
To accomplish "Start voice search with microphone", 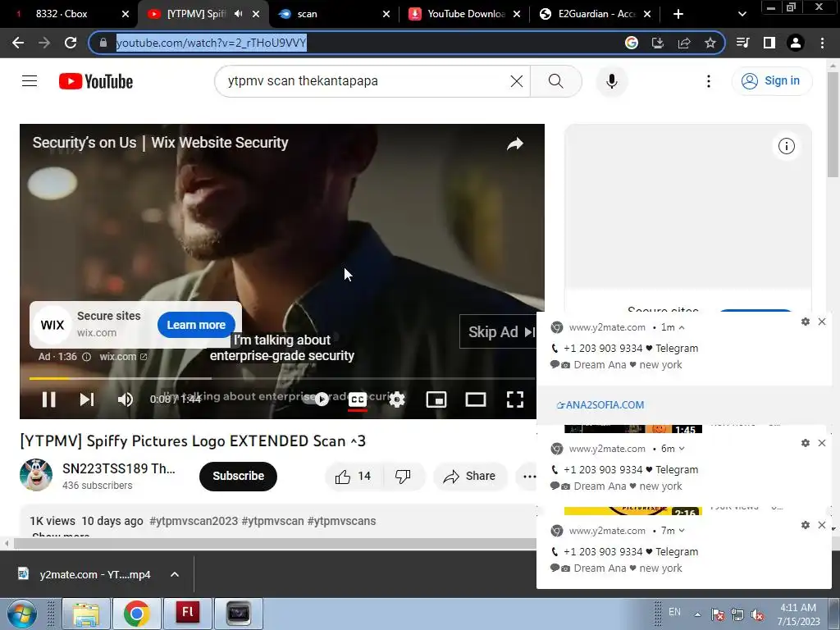I will (x=612, y=81).
